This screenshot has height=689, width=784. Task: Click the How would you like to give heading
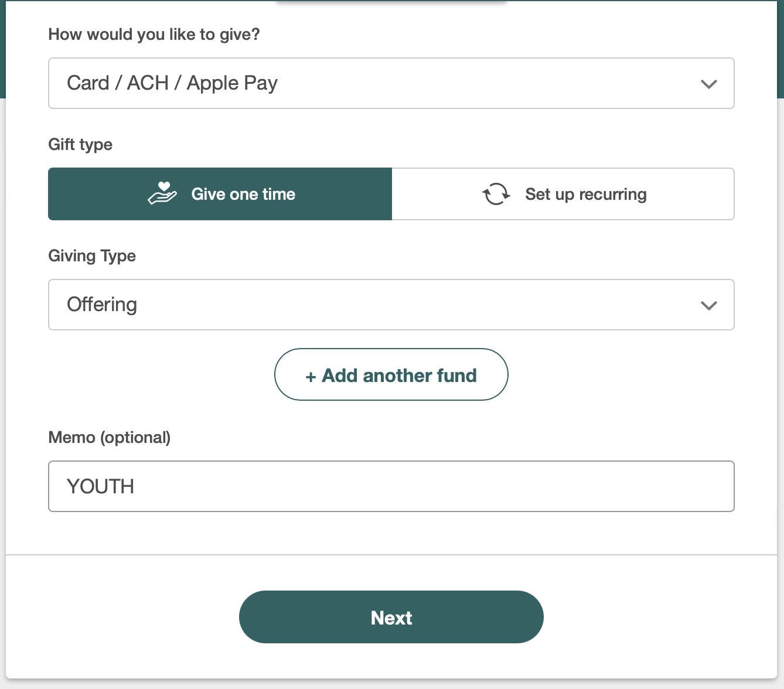pyautogui.click(x=154, y=35)
